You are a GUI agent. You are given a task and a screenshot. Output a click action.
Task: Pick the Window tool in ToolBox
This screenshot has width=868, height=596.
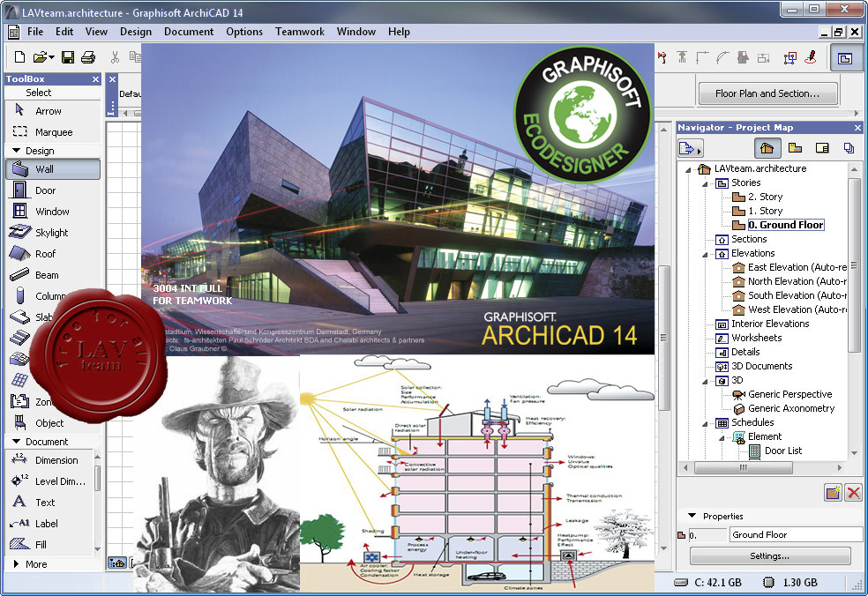[x=53, y=212]
